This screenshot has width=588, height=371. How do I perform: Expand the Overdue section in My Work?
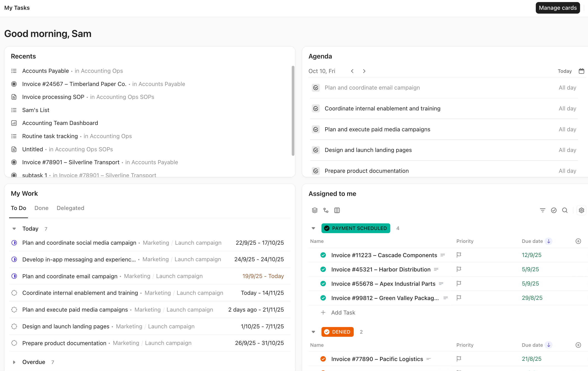tap(14, 362)
